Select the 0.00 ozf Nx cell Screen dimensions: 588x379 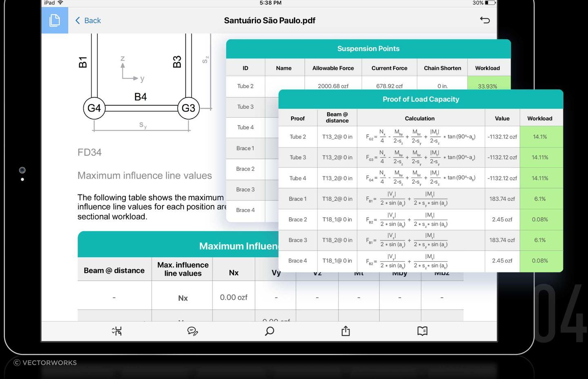click(x=234, y=297)
